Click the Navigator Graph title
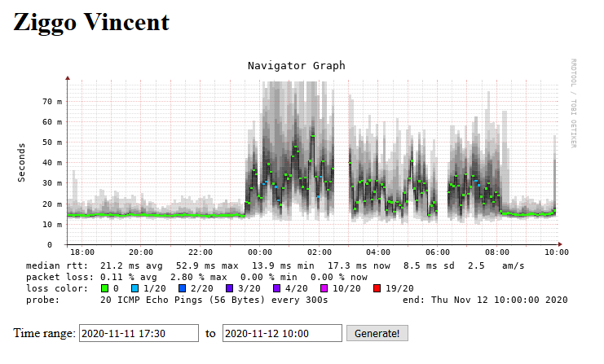The width and height of the screenshot is (604, 364). click(296, 66)
